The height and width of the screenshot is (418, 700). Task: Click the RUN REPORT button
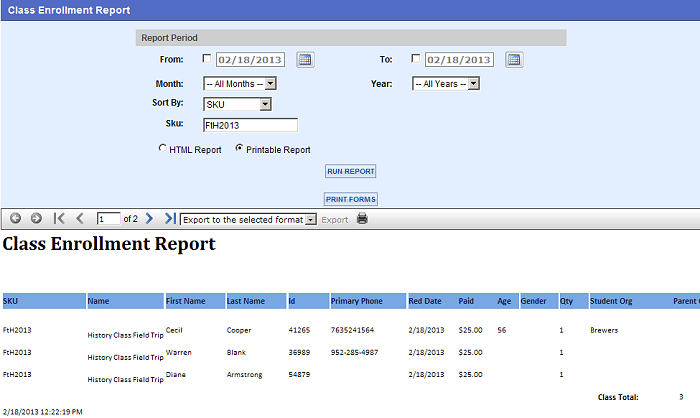(350, 171)
